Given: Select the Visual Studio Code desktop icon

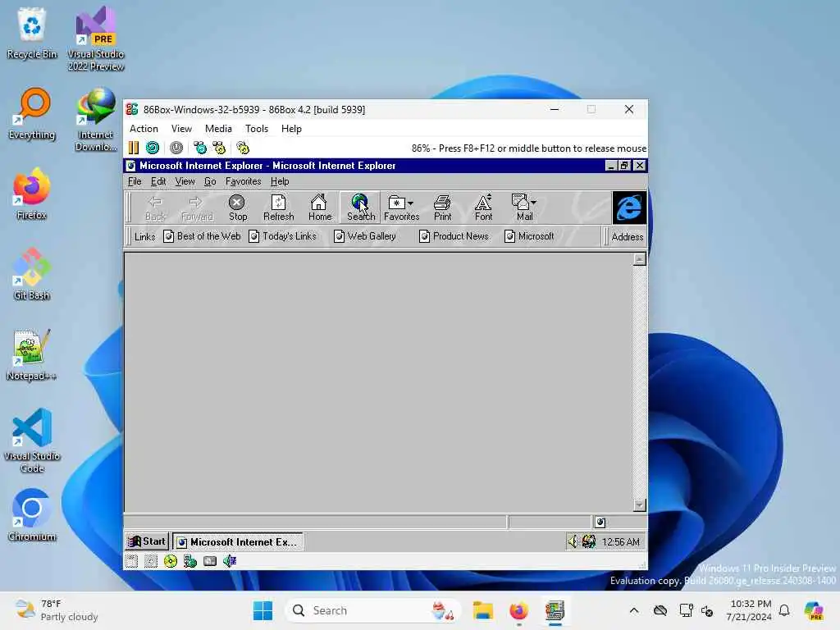Looking at the screenshot, I should point(32,441).
